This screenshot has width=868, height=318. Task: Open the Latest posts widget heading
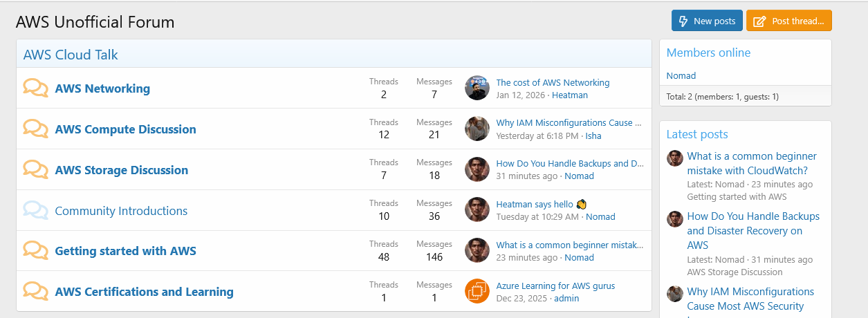point(696,134)
